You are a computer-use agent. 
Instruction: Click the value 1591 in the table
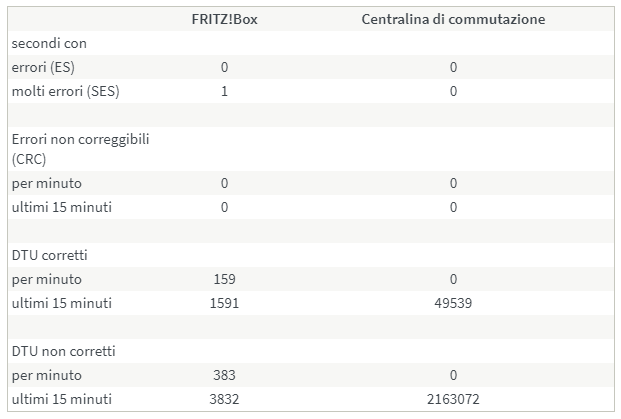(224, 303)
